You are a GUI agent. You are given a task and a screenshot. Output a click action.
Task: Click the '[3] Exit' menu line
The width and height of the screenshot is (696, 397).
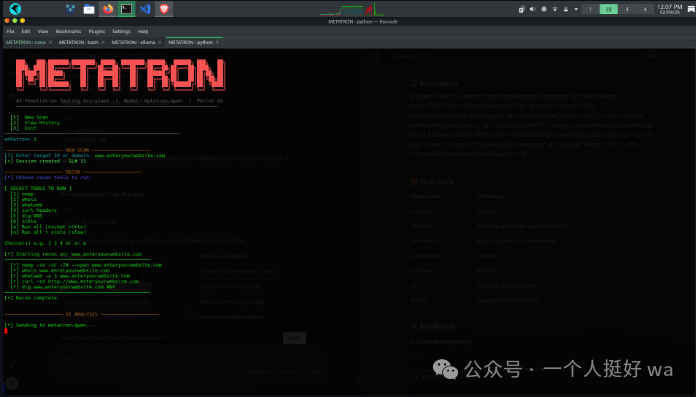[24, 128]
